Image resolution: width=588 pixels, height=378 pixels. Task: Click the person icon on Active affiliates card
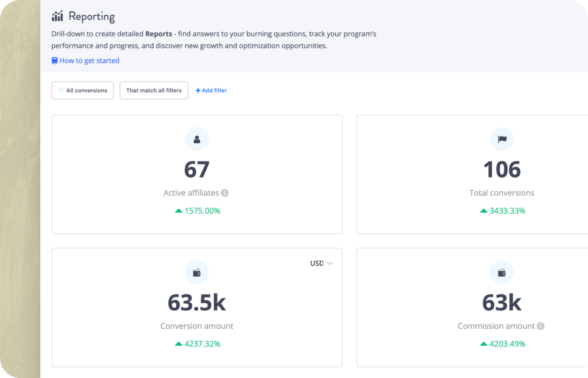[x=197, y=139]
